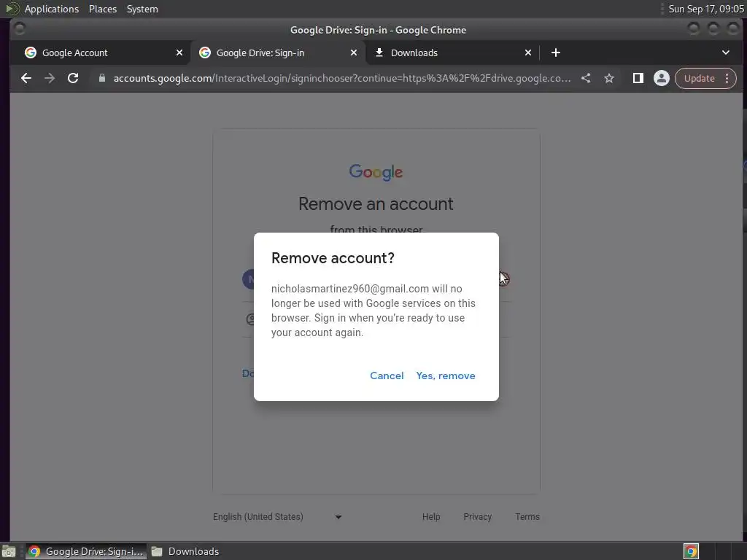Expand the tab search chevron
The height and width of the screenshot is (560, 747).
click(x=726, y=52)
